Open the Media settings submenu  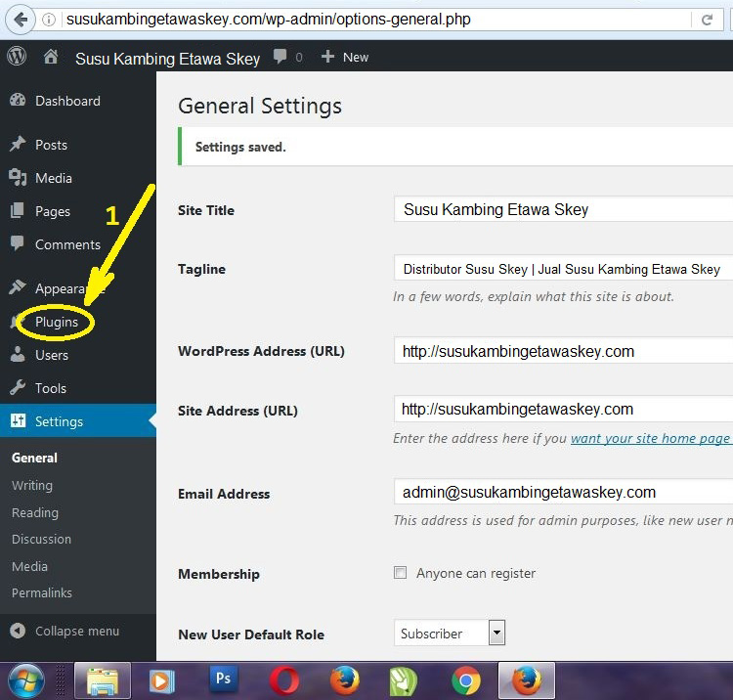(x=30, y=566)
